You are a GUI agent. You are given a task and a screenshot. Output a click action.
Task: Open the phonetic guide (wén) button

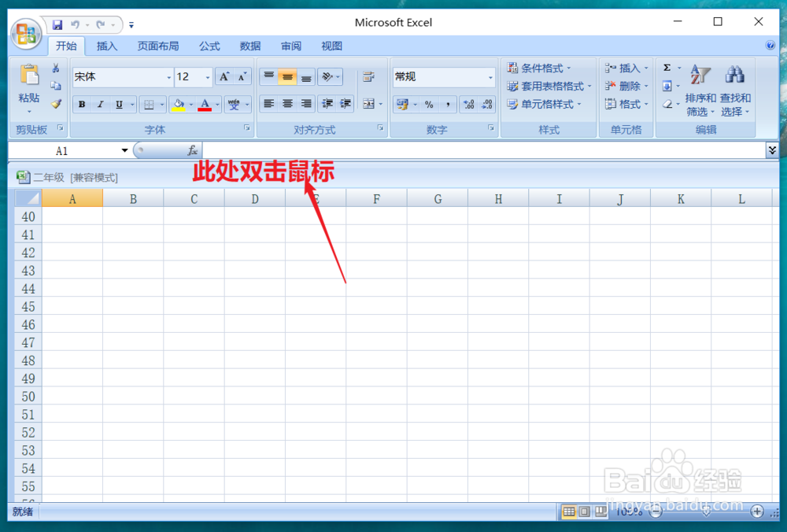tap(234, 105)
